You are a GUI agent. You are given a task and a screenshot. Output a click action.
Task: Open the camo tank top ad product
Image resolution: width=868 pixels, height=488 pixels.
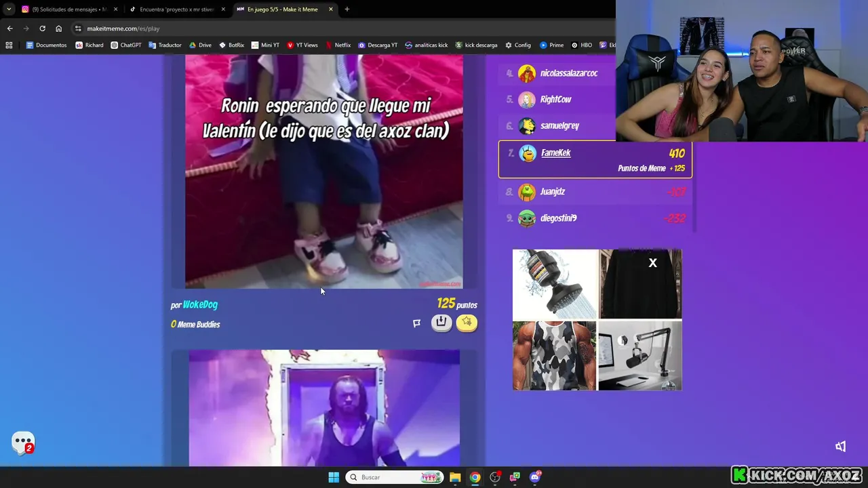(x=555, y=356)
